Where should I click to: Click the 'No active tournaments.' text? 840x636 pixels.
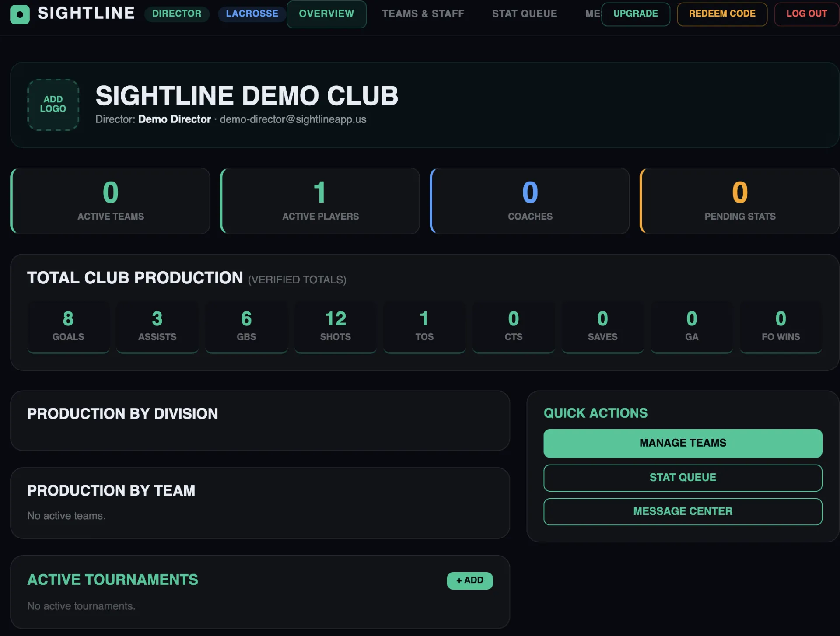81,606
